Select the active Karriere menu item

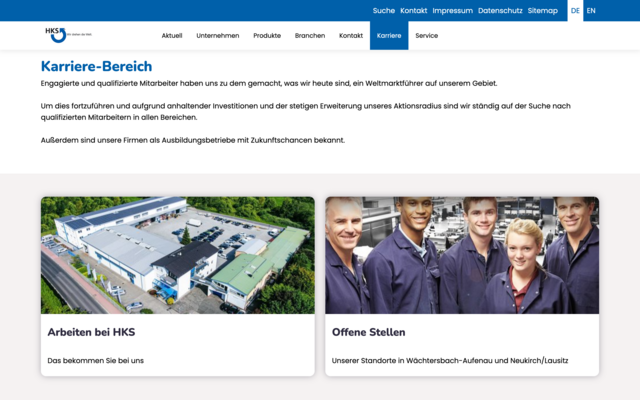click(x=389, y=36)
